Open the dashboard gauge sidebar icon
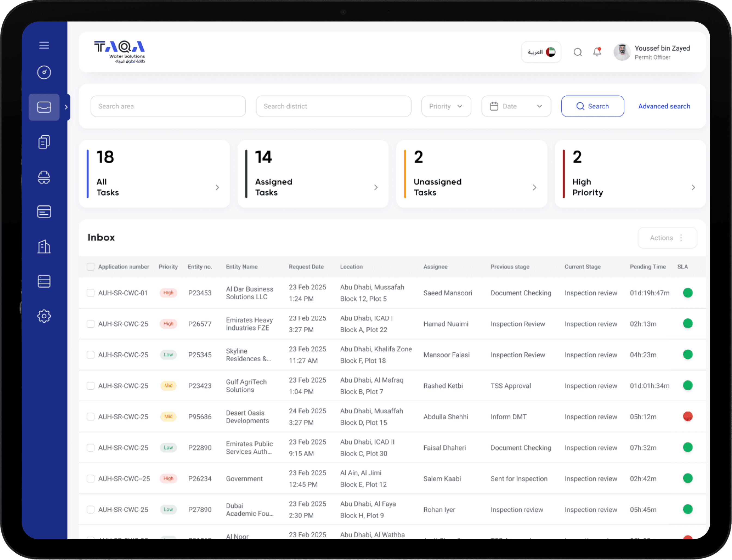Viewport: 732px width, 560px height. point(44,72)
